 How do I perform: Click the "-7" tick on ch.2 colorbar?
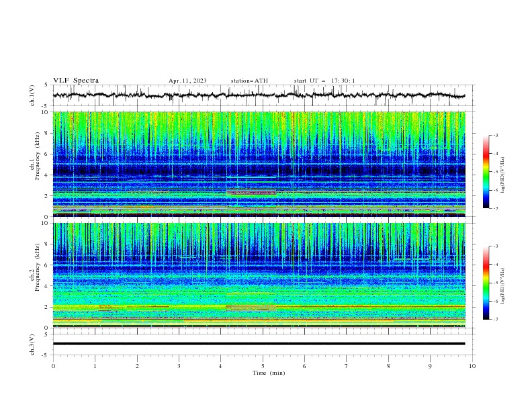click(495, 320)
